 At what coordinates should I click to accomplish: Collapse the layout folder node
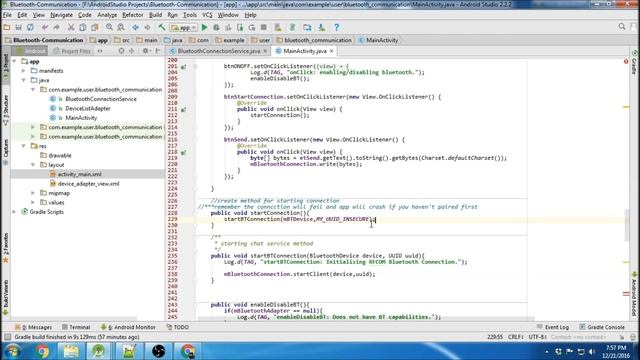pyautogui.click(x=33, y=164)
